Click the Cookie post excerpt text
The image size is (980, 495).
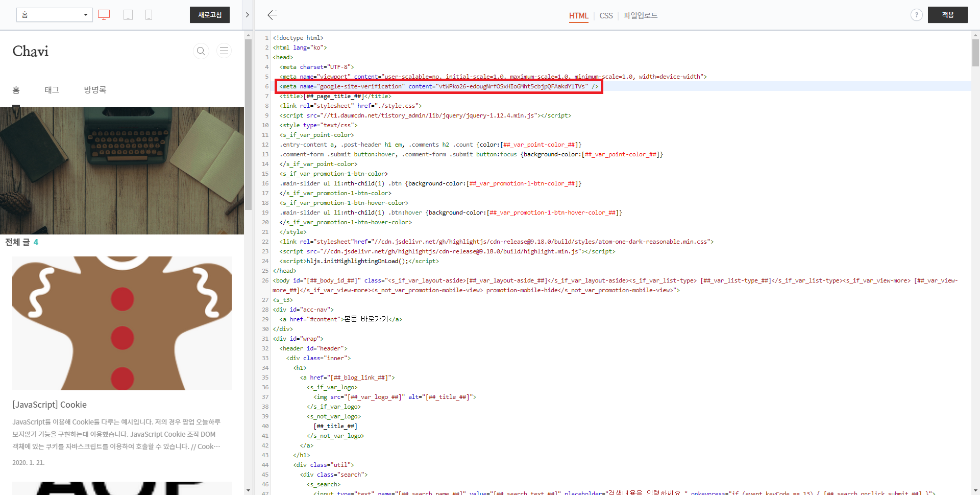116,434
